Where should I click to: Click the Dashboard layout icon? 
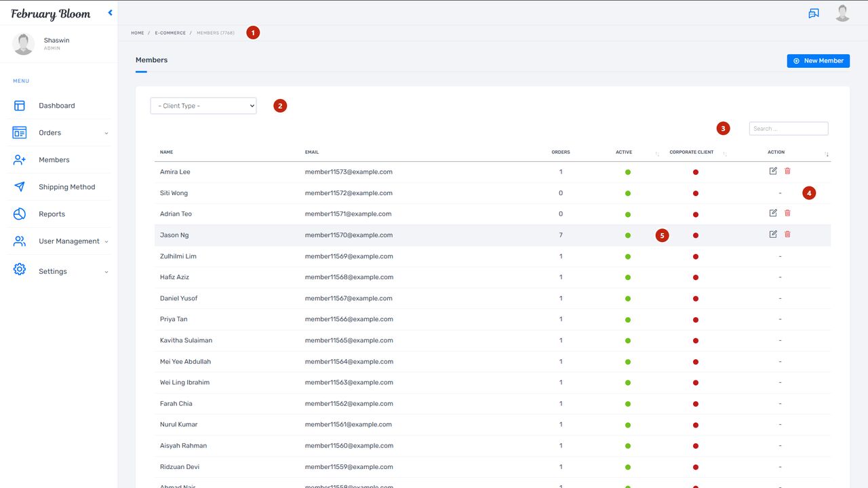click(x=20, y=106)
